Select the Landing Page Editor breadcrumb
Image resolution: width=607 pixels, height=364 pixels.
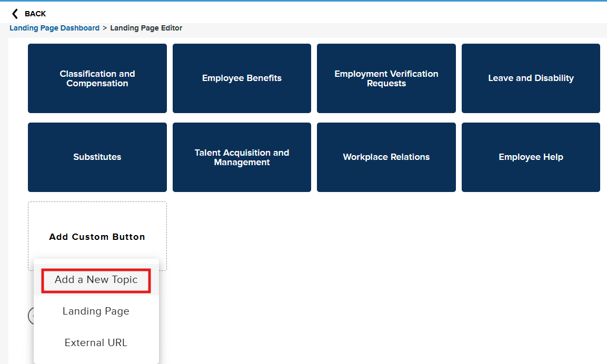(x=146, y=27)
